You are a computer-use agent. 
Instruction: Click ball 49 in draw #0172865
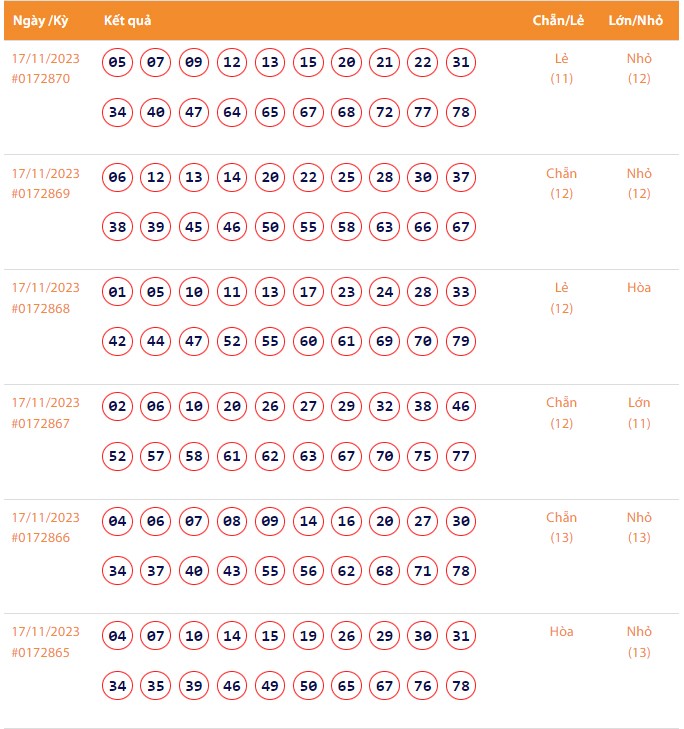(270, 686)
